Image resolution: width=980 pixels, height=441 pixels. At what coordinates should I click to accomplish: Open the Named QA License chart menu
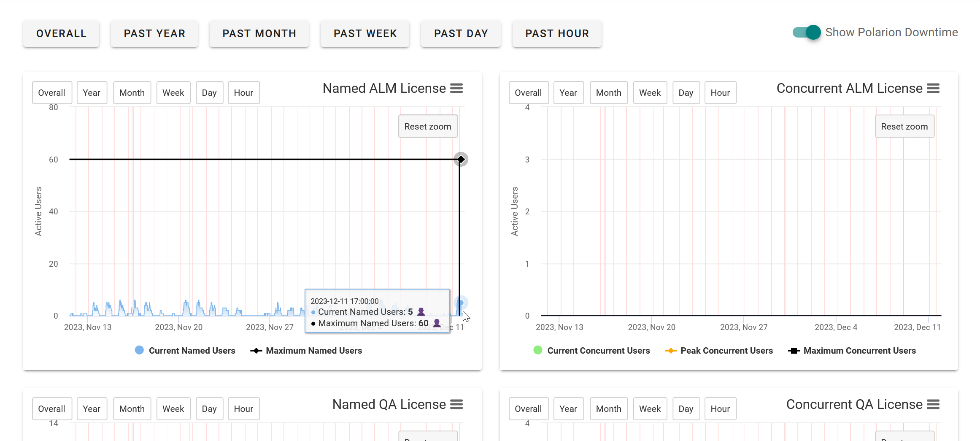click(457, 404)
